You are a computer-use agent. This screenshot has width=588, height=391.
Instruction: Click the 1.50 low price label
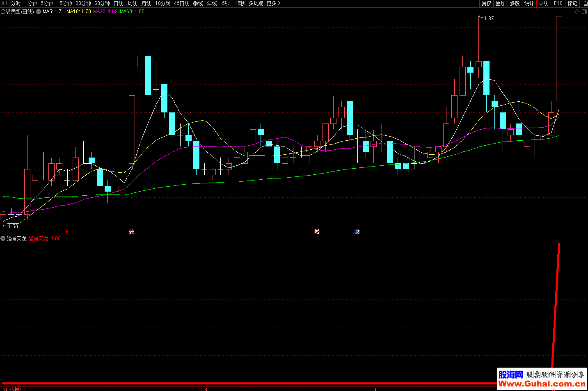coord(13,226)
